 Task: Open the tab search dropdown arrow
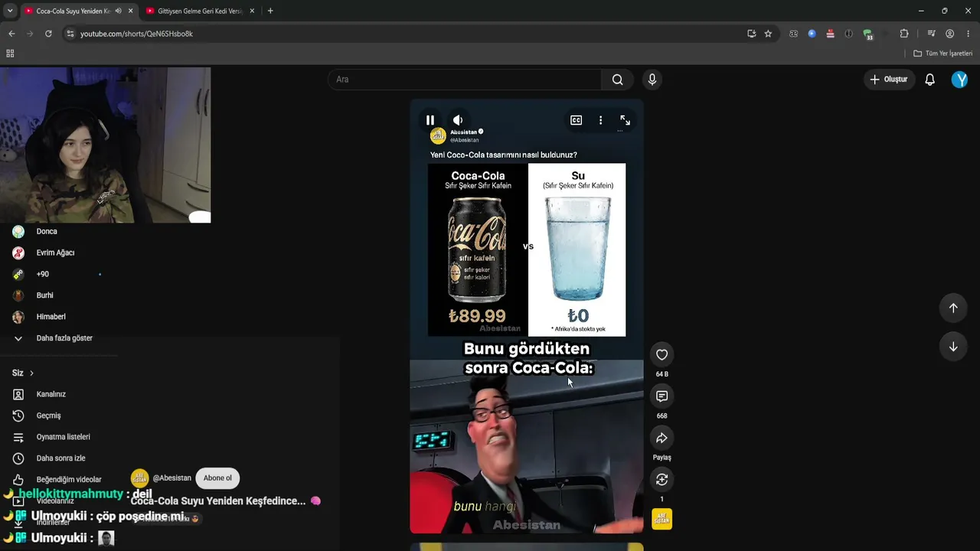point(10,11)
